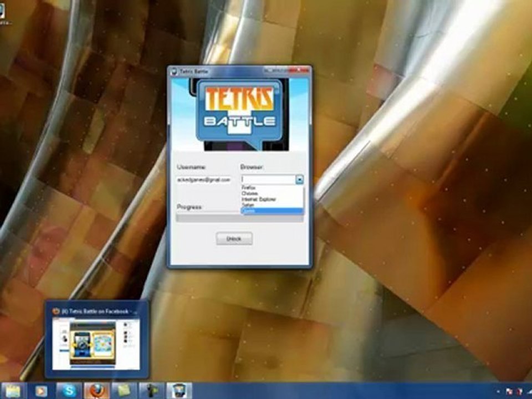Switch to Firefox taskbar button
This screenshot has height=399, width=532.
click(x=96, y=391)
